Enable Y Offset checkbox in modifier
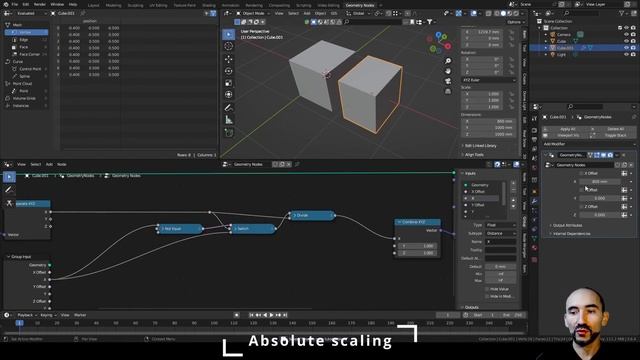The height and width of the screenshot is (360, 640). (x=581, y=190)
